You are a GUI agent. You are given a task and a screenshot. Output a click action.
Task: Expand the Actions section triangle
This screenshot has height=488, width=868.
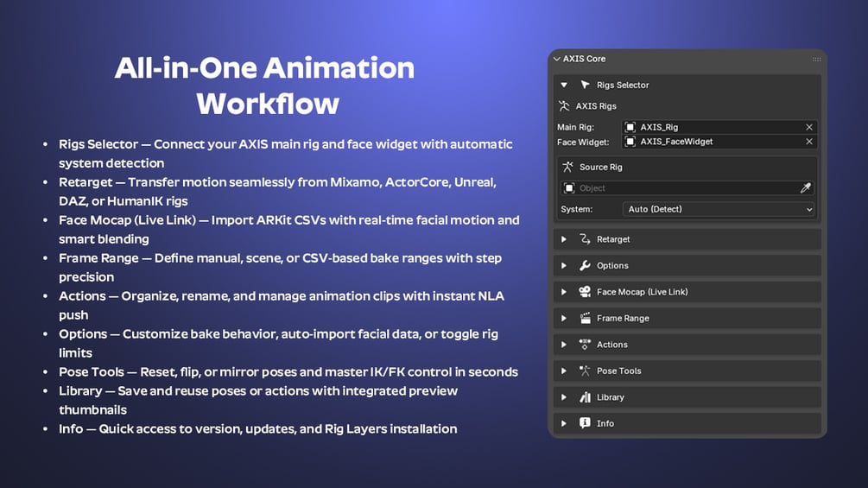click(563, 345)
